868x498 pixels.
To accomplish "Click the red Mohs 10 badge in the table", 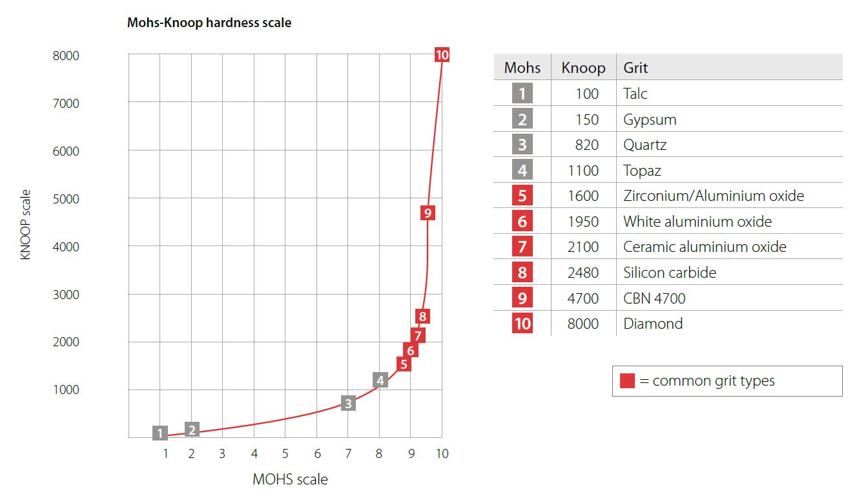I will click(522, 324).
